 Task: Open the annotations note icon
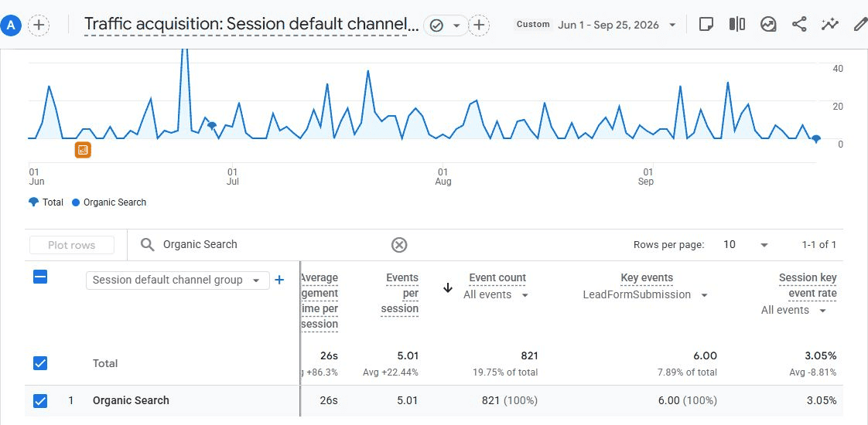706,24
